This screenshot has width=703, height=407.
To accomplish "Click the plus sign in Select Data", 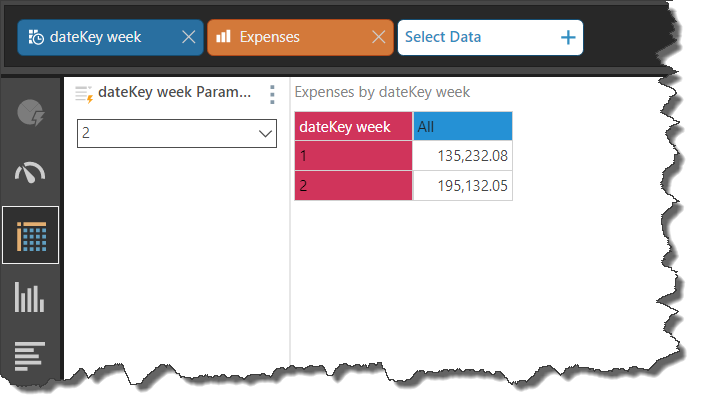I will click(x=568, y=38).
